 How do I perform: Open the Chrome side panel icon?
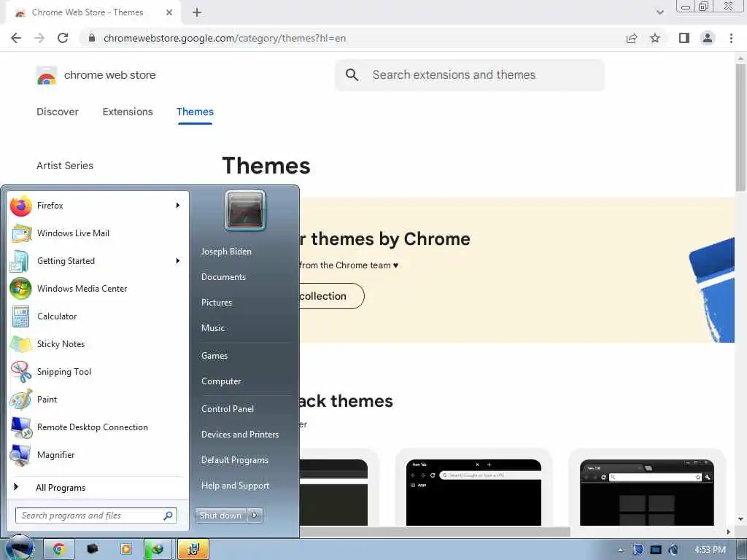coord(684,38)
